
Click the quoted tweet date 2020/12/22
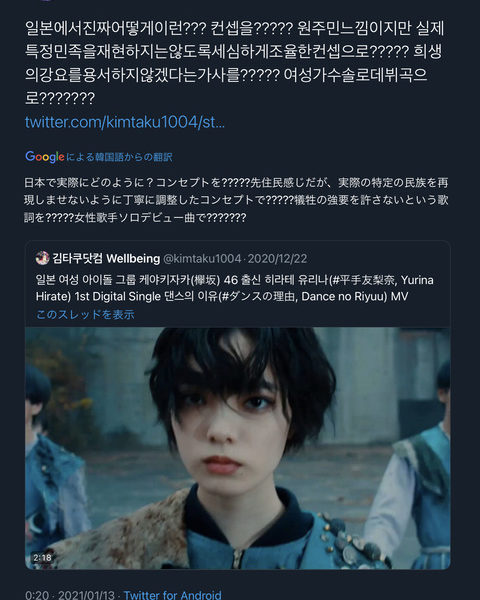277,259
